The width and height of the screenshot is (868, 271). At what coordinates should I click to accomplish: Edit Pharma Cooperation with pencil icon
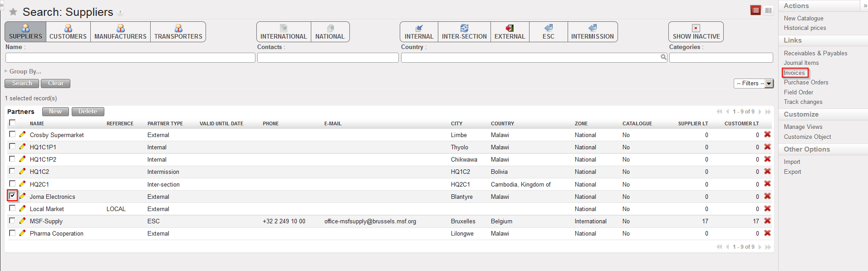pyautogui.click(x=22, y=233)
